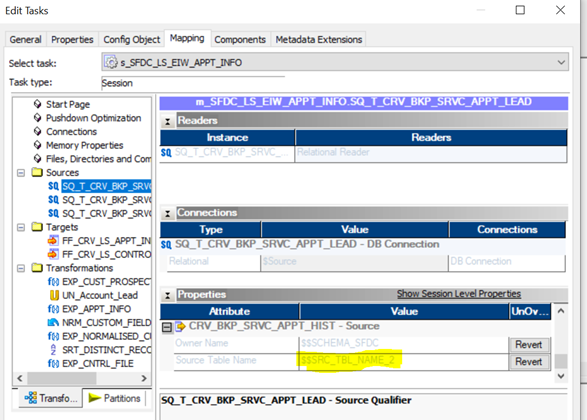Select Memory Properties node
The image size is (587, 420).
[x=85, y=145]
